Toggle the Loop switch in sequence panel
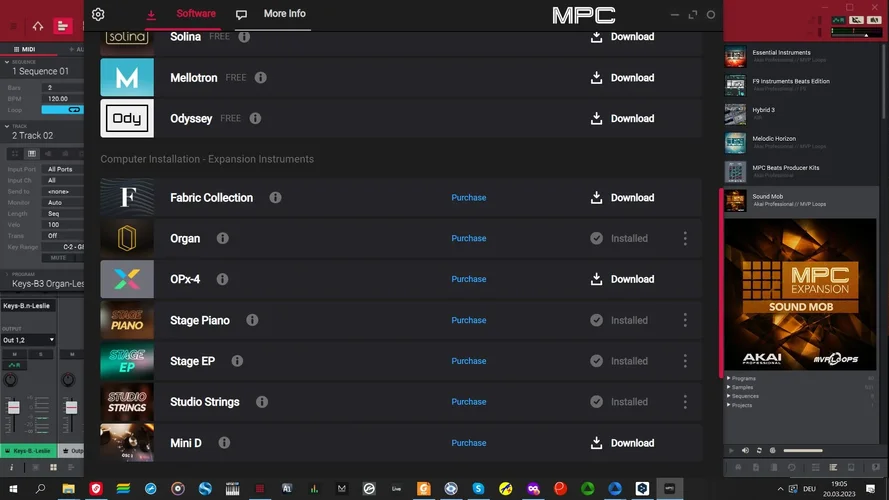The image size is (889, 500). click(62, 110)
